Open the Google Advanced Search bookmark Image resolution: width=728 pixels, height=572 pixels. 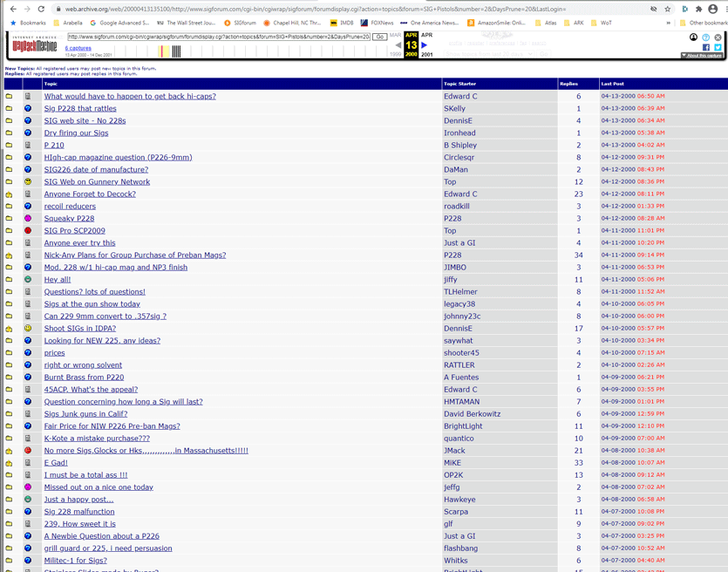click(119, 23)
